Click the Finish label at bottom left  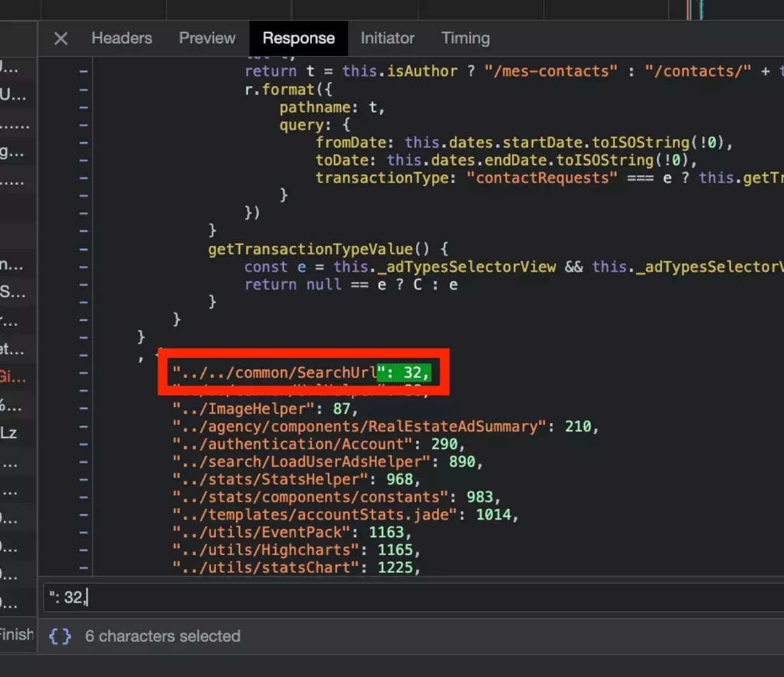[x=17, y=634]
